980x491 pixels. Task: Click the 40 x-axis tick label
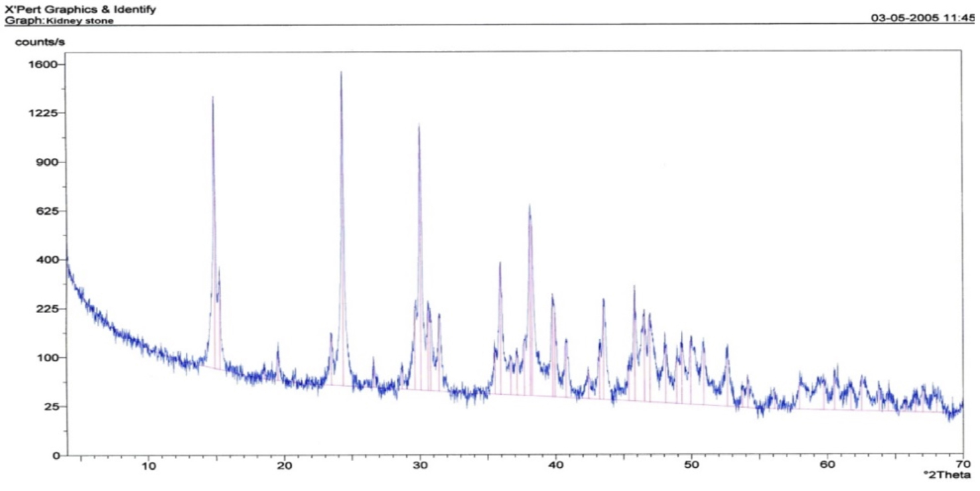(556, 465)
